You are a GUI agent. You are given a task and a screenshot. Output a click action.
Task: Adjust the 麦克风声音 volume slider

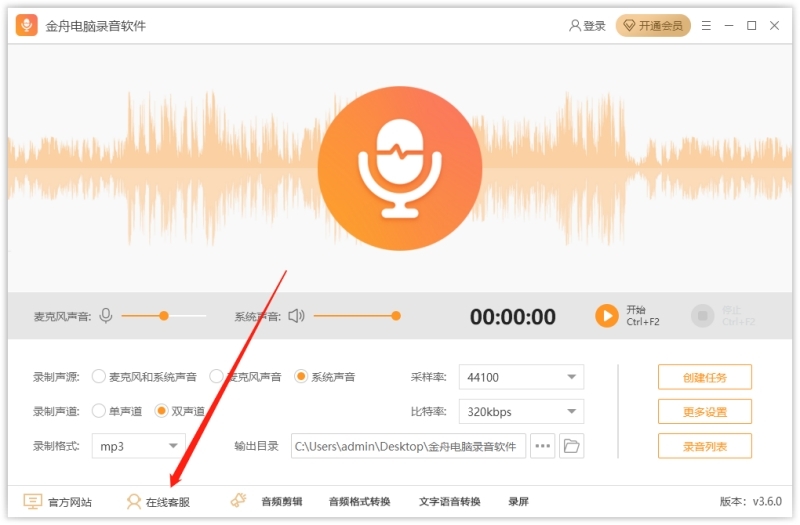tap(164, 316)
